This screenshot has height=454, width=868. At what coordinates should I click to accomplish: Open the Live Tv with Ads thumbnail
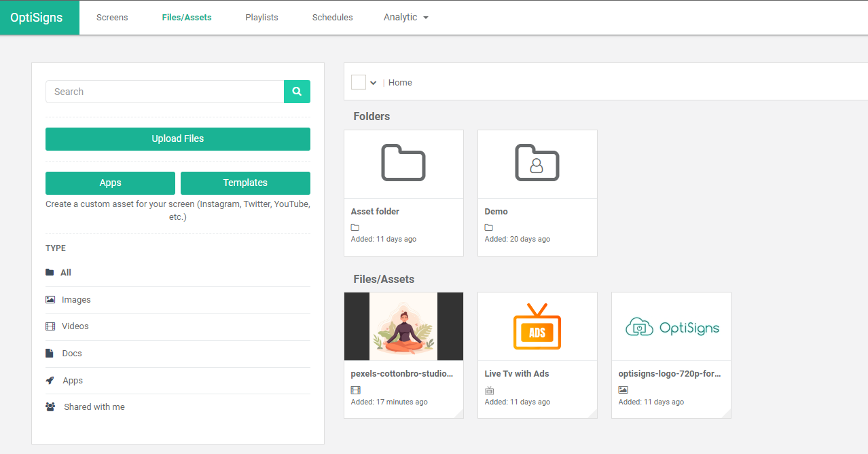click(537, 326)
